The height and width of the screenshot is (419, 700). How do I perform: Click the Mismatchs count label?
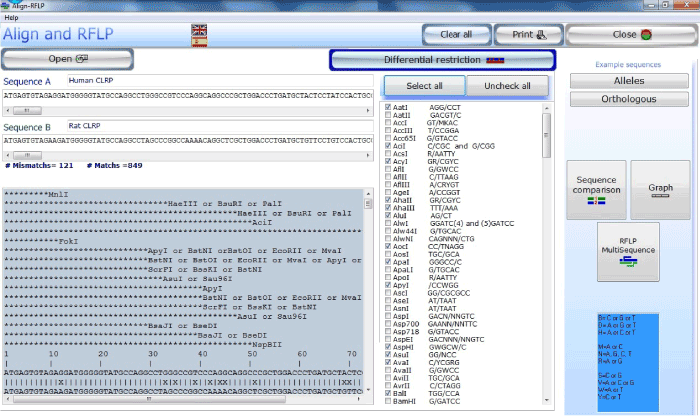coord(39,166)
